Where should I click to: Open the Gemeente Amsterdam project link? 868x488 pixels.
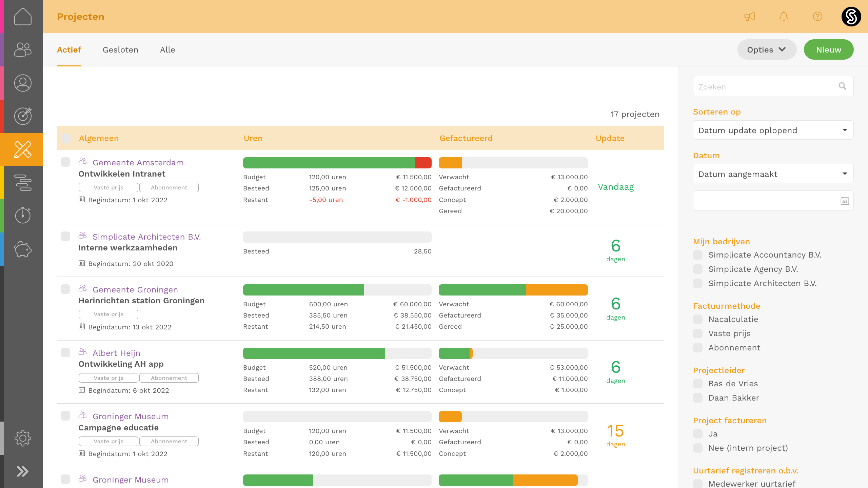coord(138,162)
